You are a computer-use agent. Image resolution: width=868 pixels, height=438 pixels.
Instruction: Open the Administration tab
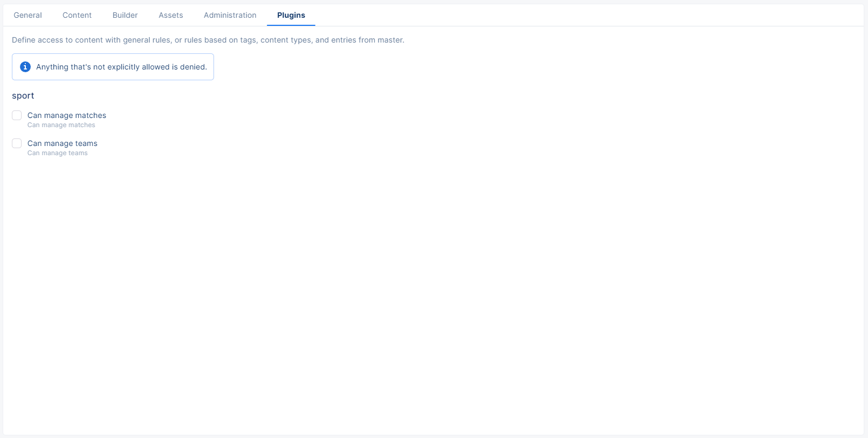pos(230,15)
